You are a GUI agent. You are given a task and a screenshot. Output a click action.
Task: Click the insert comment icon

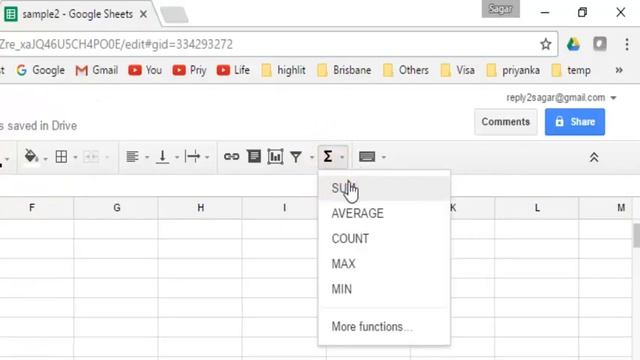pyautogui.click(x=254, y=157)
